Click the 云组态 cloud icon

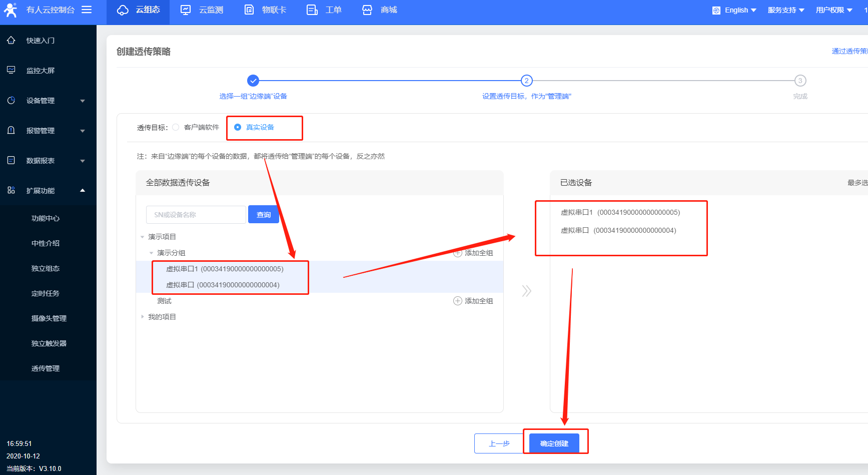tap(123, 10)
